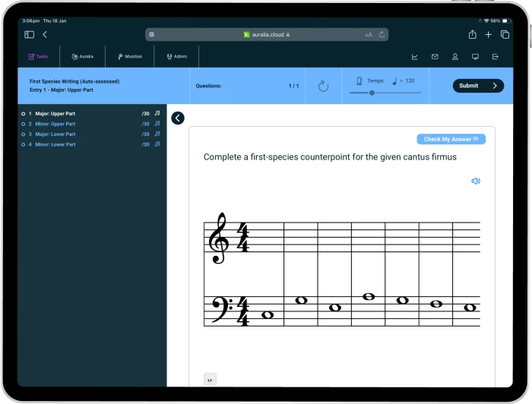Toggle the Safari sidebar panel
The width and height of the screenshot is (532, 404).
pos(29,34)
